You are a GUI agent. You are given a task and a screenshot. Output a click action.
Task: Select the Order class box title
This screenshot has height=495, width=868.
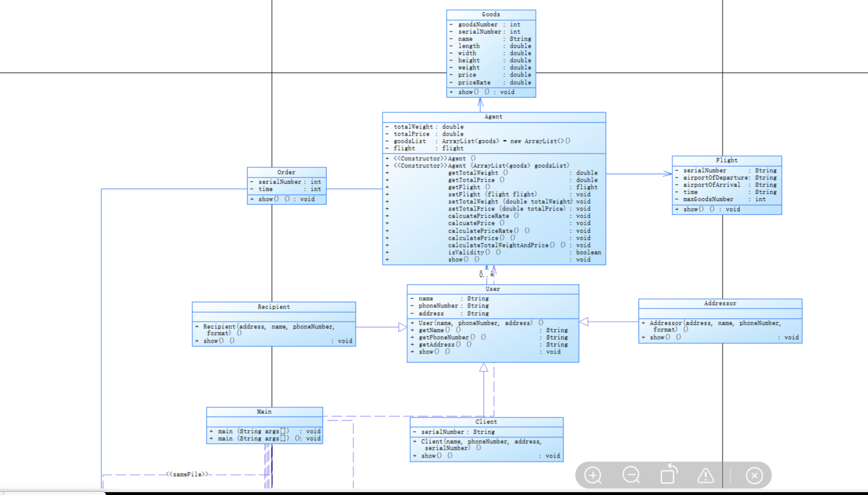[x=286, y=172]
